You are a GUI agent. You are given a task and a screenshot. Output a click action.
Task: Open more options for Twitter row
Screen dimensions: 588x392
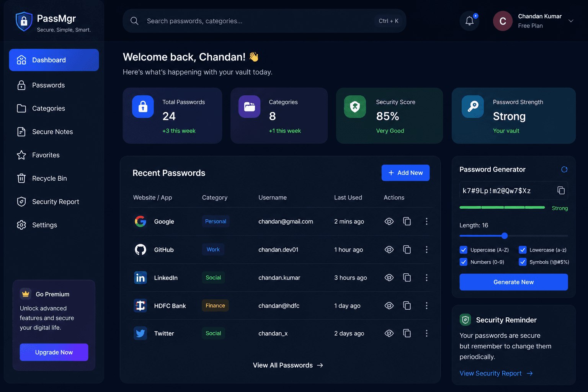426,333
